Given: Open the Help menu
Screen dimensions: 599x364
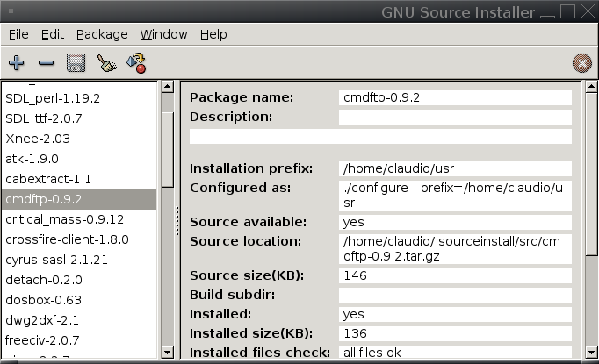Looking at the screenshot, I should click(x=213, y=34).
